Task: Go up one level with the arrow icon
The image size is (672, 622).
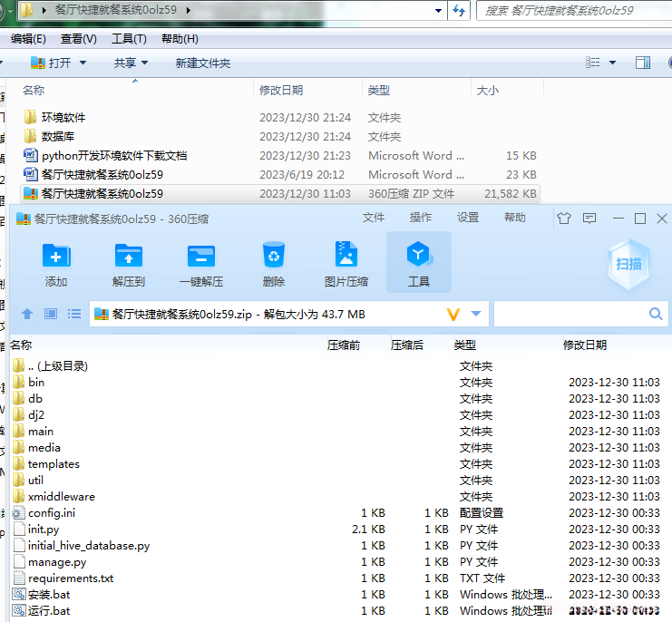Action: pyautogui.click(x=27, y=314)
